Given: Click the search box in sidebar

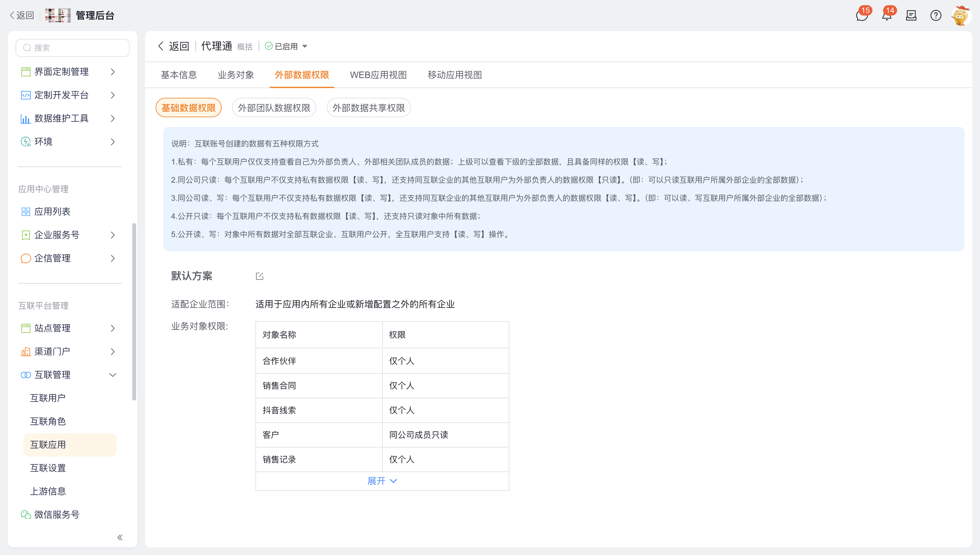Looking at the screenshot, I should click(x=73, y=48).
